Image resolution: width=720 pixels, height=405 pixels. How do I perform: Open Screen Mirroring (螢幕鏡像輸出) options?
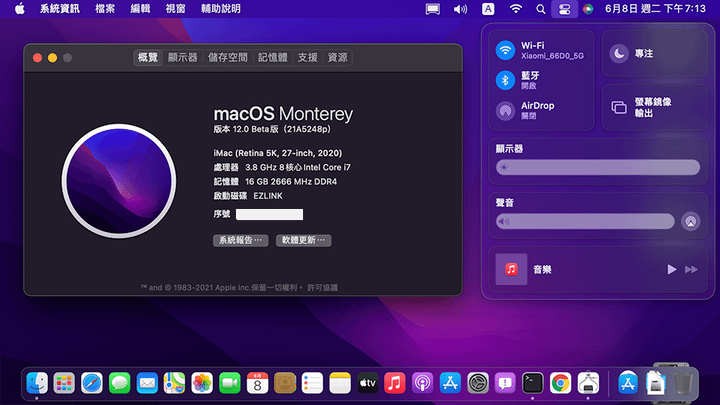tap(655, 107)
